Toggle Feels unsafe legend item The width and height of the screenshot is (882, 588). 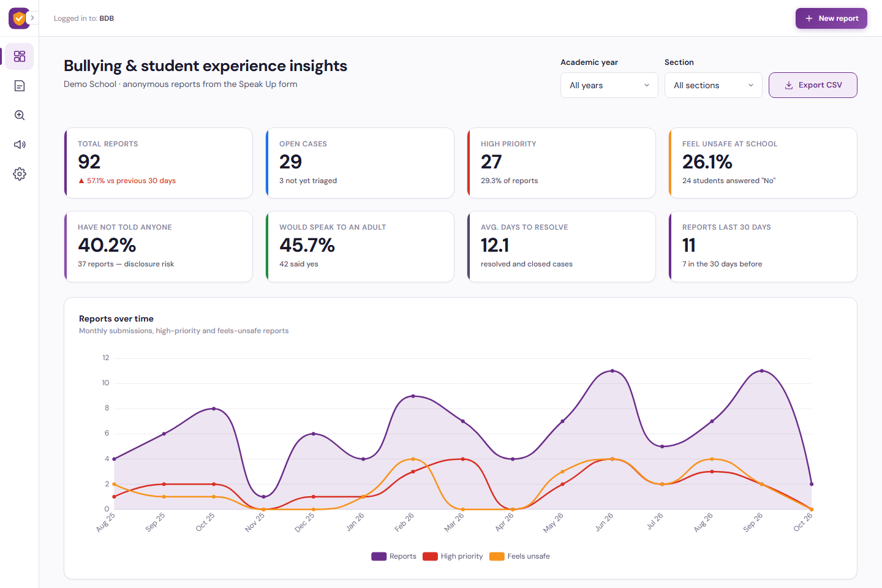point(520,556)
